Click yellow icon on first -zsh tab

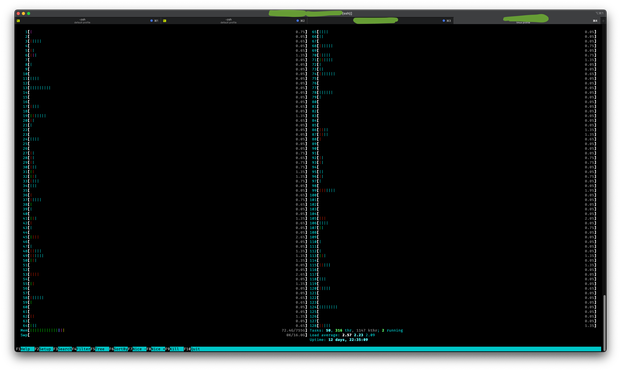click(19, 21)
